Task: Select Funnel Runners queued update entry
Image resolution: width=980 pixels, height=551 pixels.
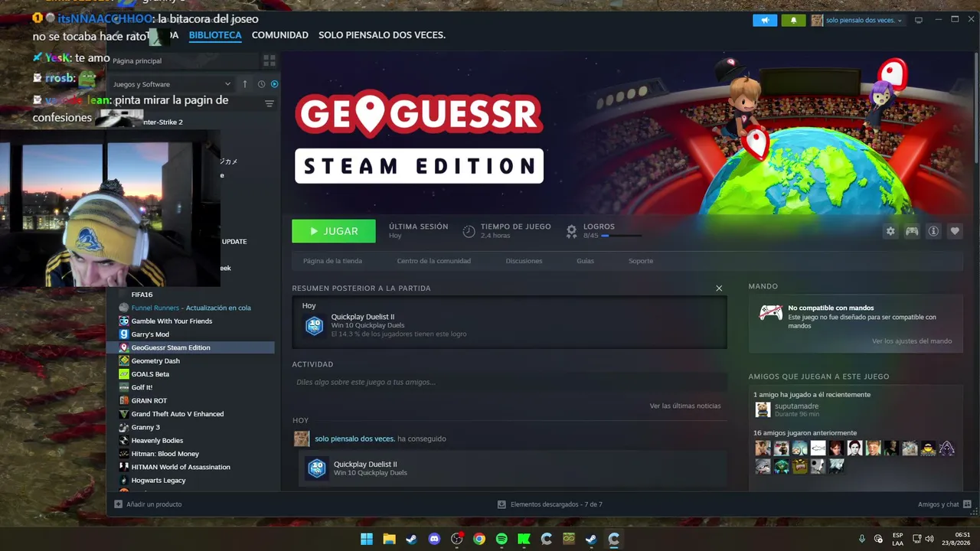Action: point(190,308)
